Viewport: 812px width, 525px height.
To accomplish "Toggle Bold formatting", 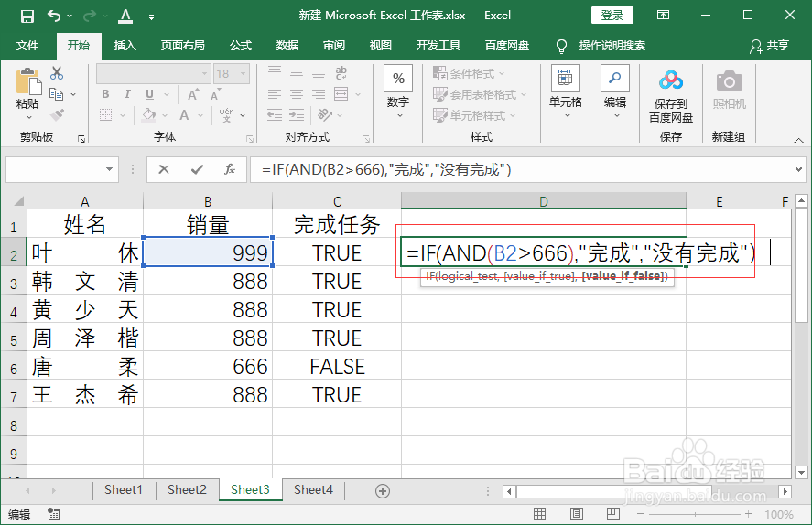I will pyautogui.click(x=105, y=94).
